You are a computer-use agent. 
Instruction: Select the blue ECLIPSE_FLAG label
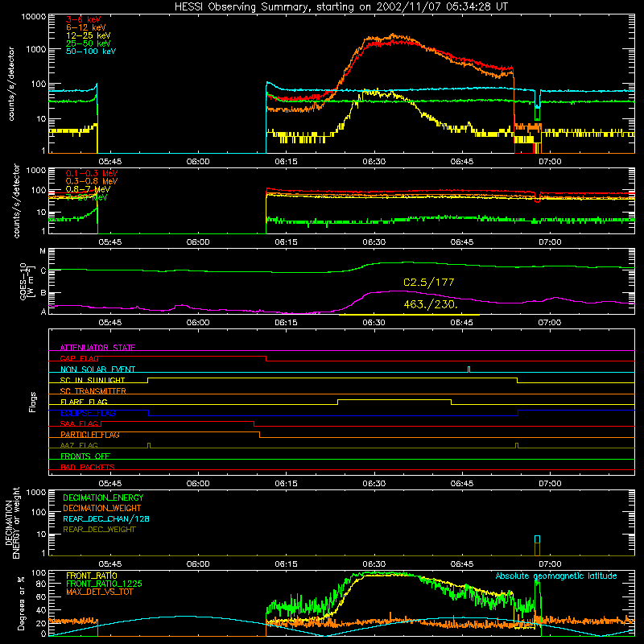coord(88,413)
